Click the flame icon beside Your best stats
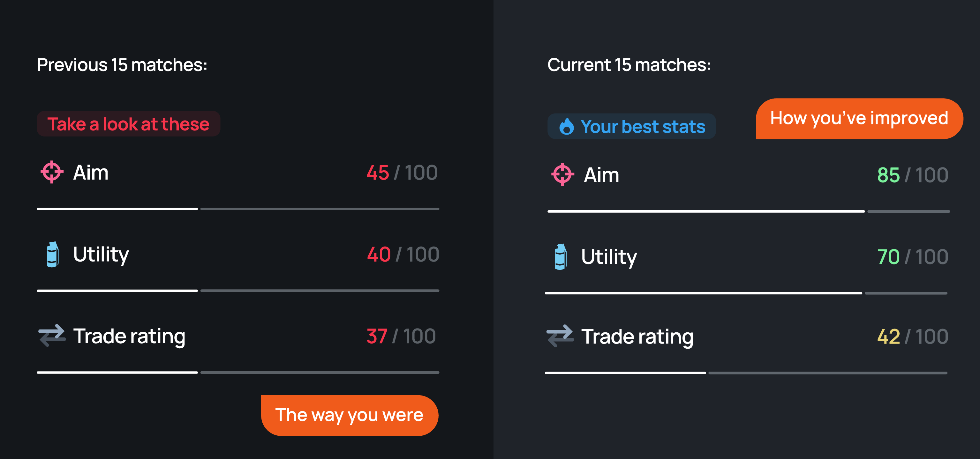 pyautogui.click(x=567, y=126)
